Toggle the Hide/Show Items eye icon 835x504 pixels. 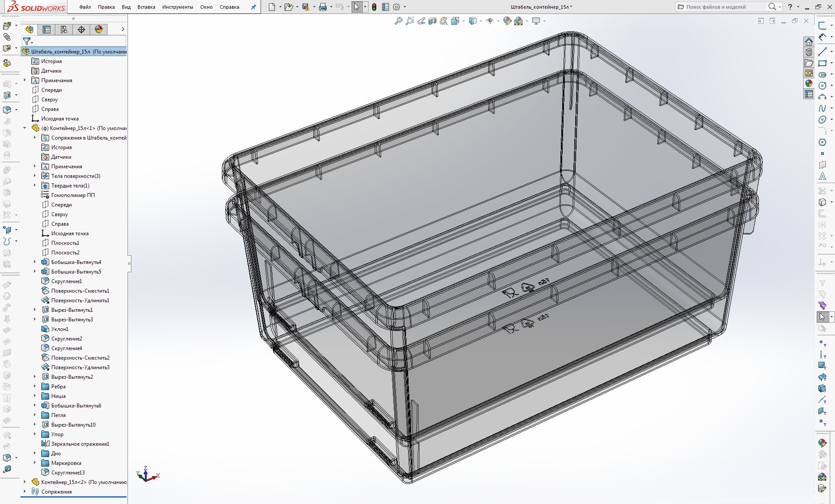tap(490, 21)
